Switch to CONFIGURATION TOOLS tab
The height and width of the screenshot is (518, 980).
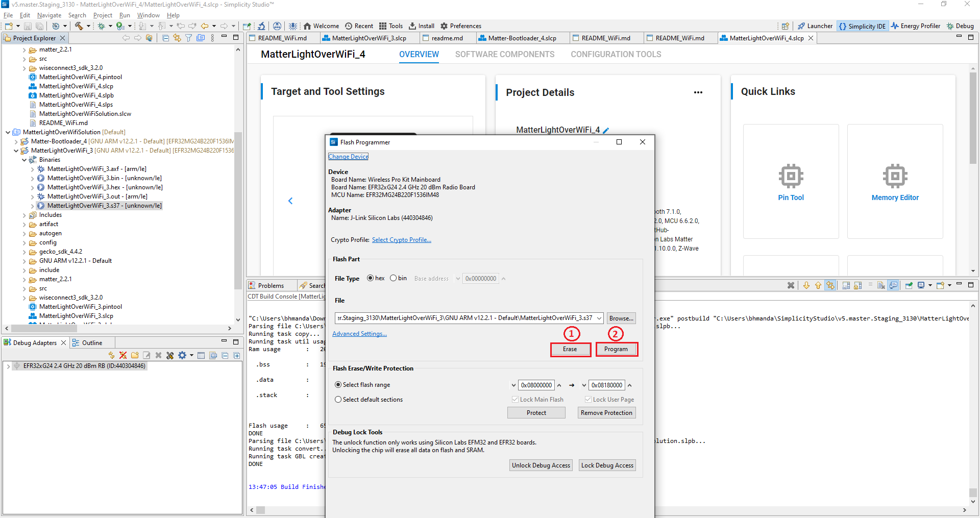616,55
